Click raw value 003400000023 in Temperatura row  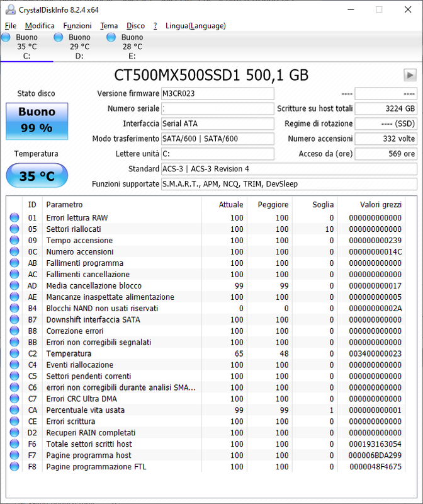(375, 353)
